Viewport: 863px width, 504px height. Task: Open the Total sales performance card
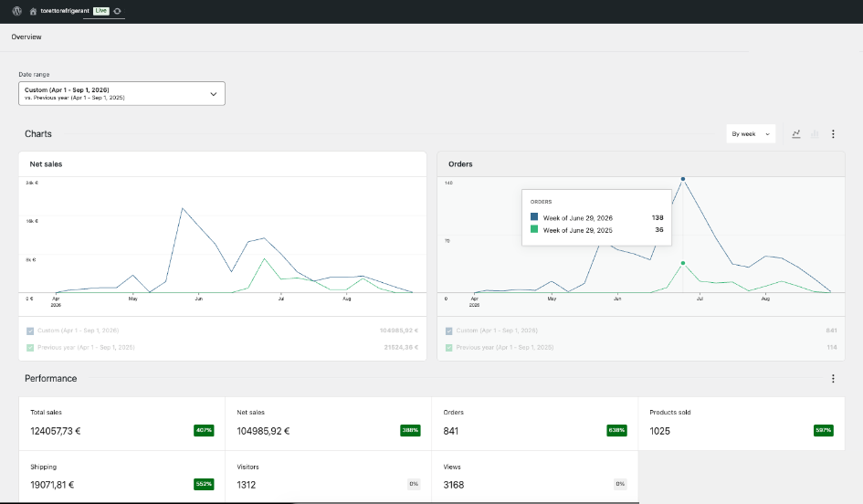[121, 424]
